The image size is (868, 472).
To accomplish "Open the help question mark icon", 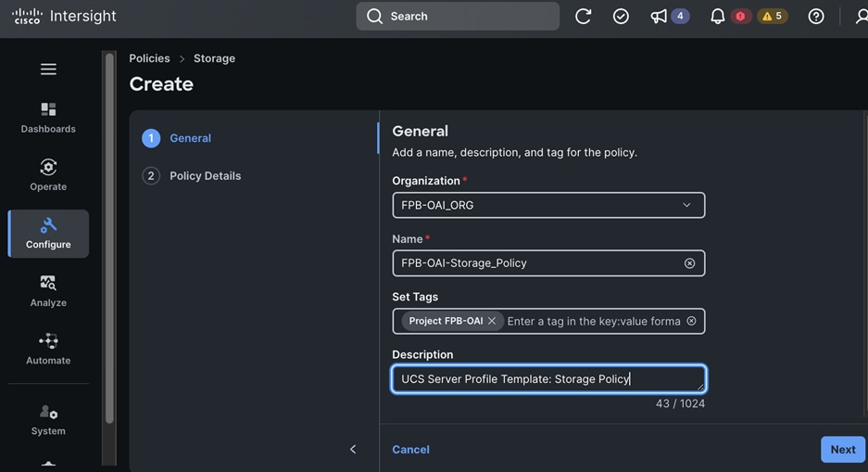I will [x=816, y=17].
